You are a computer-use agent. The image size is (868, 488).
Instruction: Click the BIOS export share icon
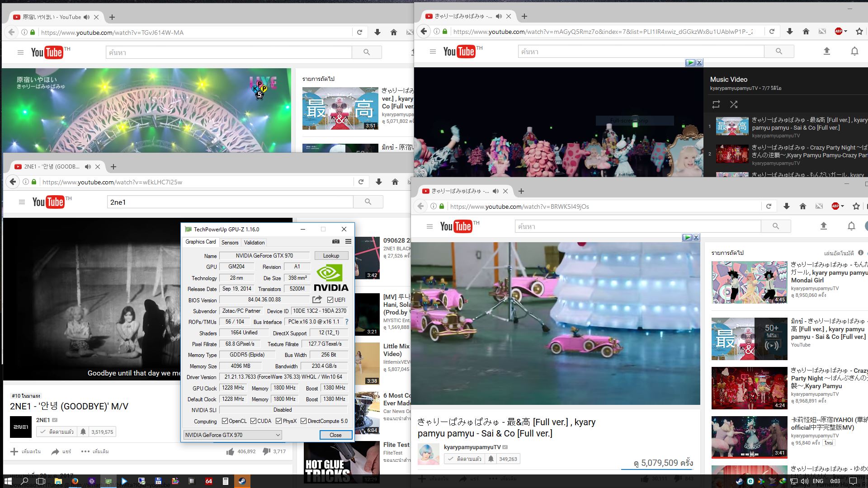pos(317,300)
